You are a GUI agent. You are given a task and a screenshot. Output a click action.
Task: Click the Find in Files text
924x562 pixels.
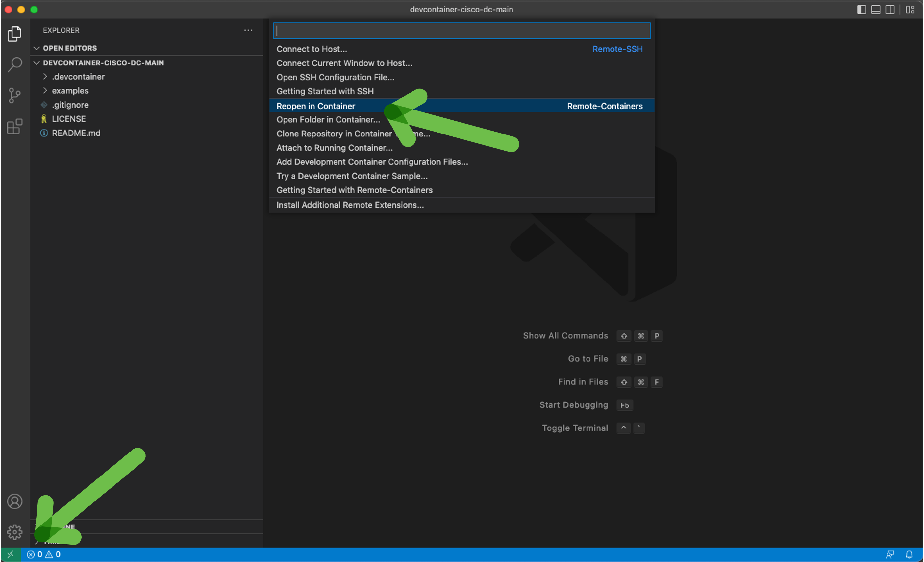click(583, 382)
